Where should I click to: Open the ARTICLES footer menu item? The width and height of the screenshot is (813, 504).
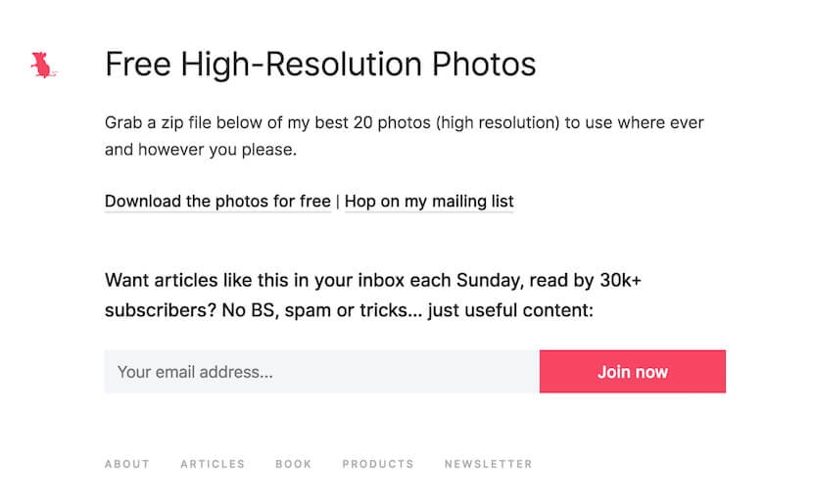pos(213,464)
